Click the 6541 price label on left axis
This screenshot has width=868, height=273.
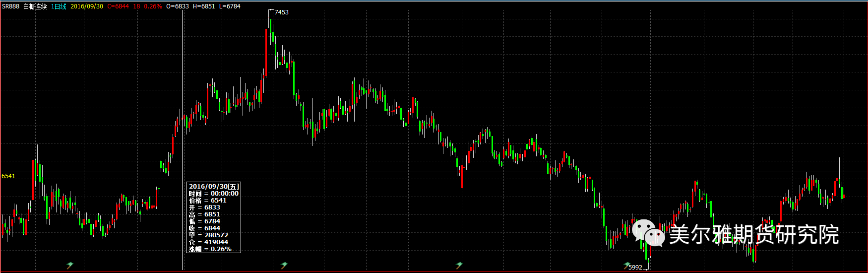click(x=8, y=176)
